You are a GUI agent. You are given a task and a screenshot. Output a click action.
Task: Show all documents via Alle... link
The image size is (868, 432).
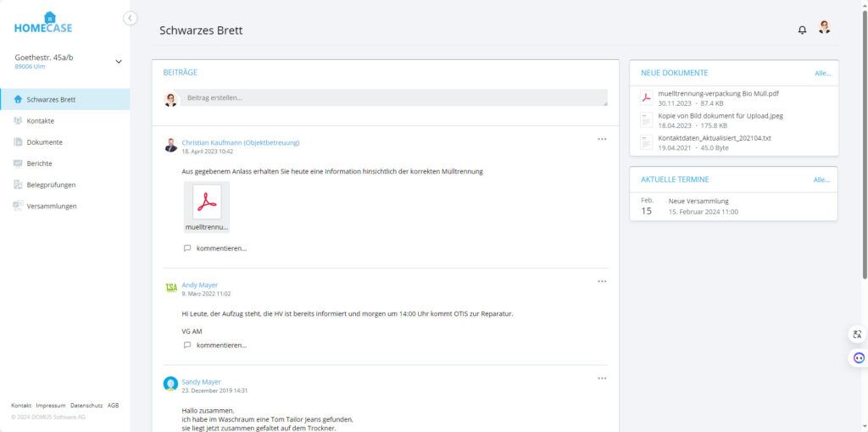pos(822,73)
